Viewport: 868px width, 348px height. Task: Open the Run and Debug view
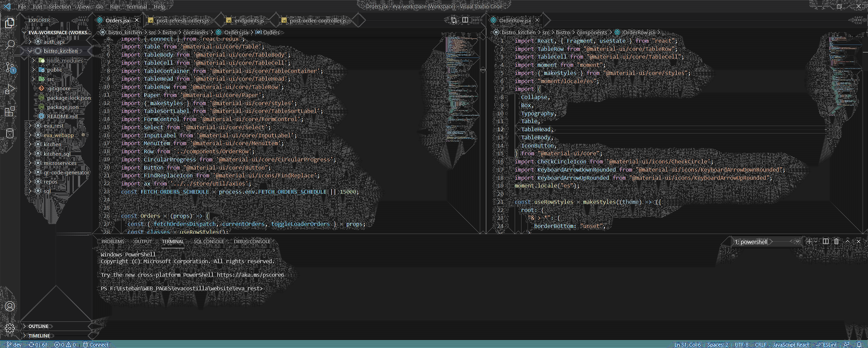(x=10, y=89)
